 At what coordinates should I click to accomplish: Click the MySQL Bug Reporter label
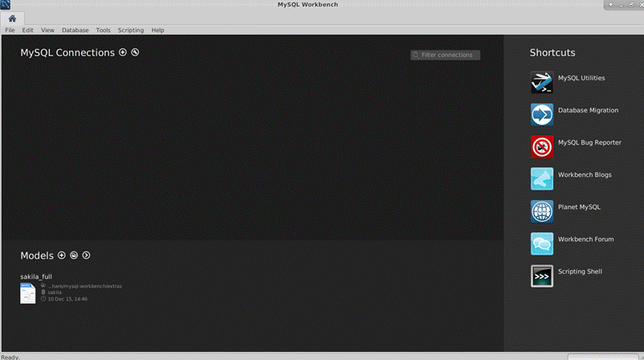click(x=589, y=142)
